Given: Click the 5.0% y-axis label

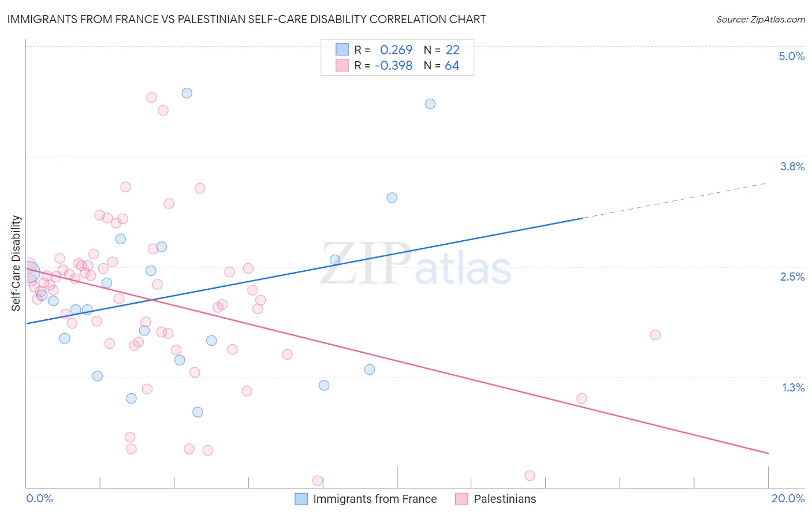Looking at the screenshot, I should pyautogui.click(x=792, y=56).
